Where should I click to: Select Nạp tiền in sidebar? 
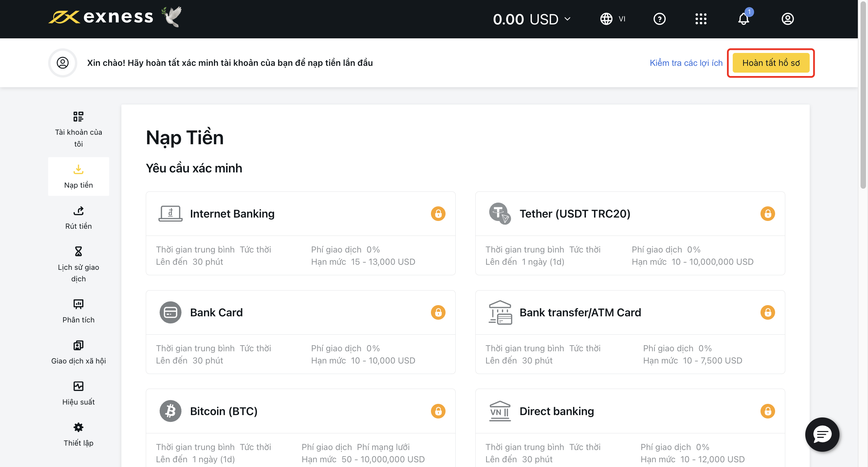[79, 176]
